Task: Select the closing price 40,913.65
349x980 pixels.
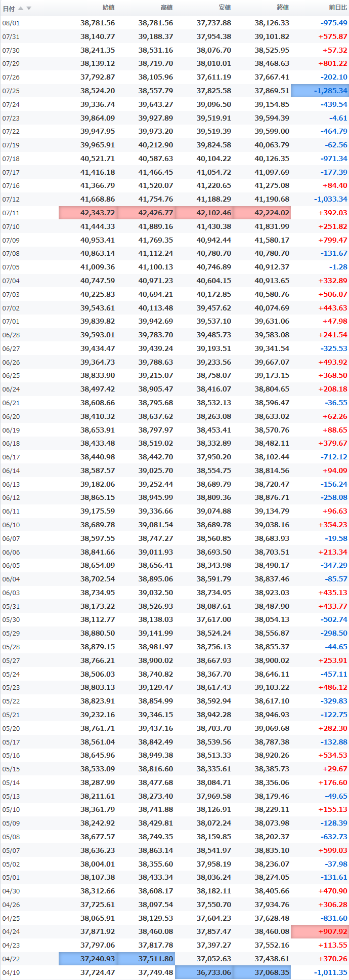Action: point(272,281)
